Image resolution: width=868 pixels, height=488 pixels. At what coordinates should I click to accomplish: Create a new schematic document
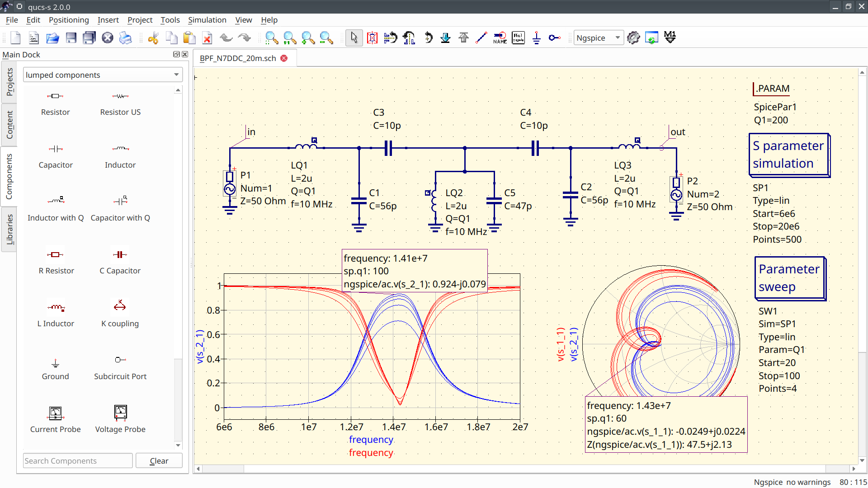[x=16, y=38]
